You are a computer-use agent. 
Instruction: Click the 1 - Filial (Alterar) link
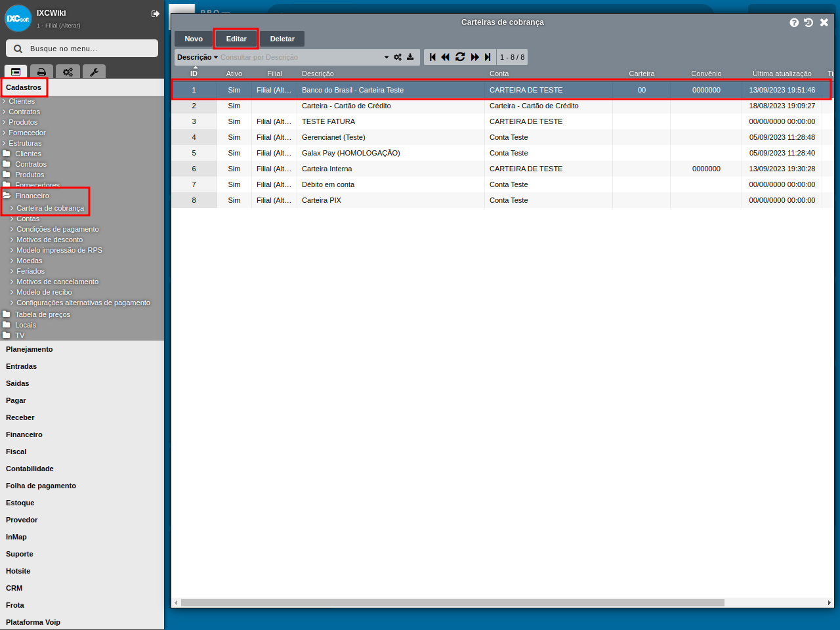click(x=58, y=26)
